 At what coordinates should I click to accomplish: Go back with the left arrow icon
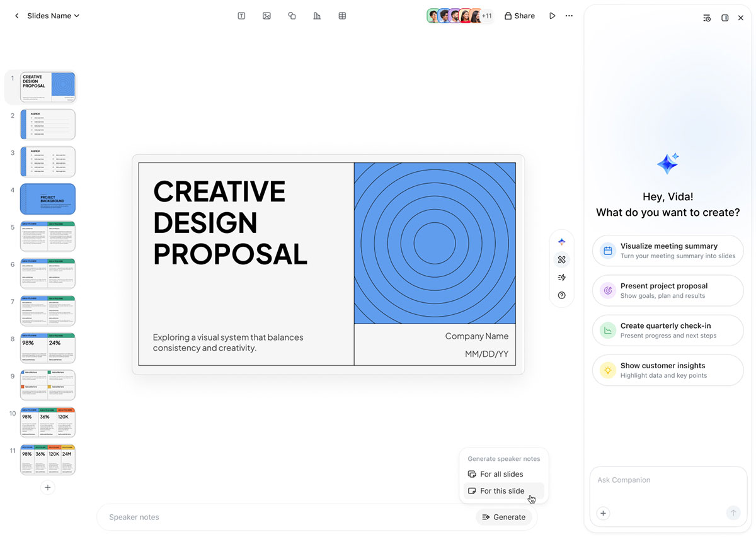tap(17, 16)
